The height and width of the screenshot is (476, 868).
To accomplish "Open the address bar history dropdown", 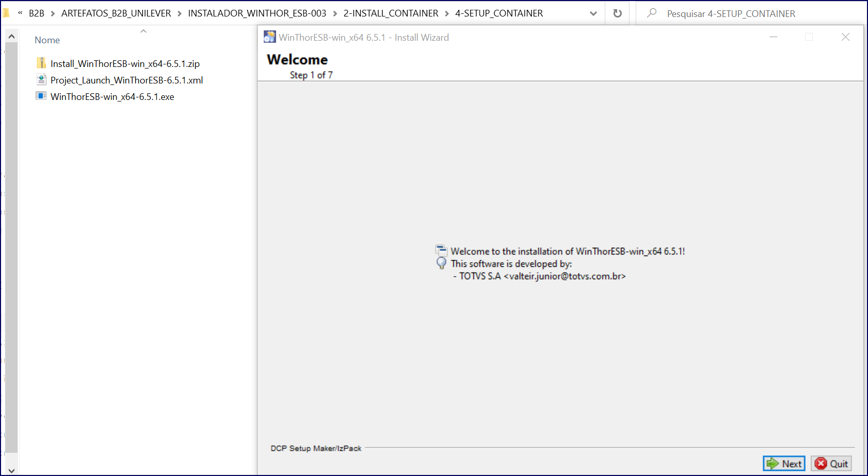I will (x=593, y=13).
